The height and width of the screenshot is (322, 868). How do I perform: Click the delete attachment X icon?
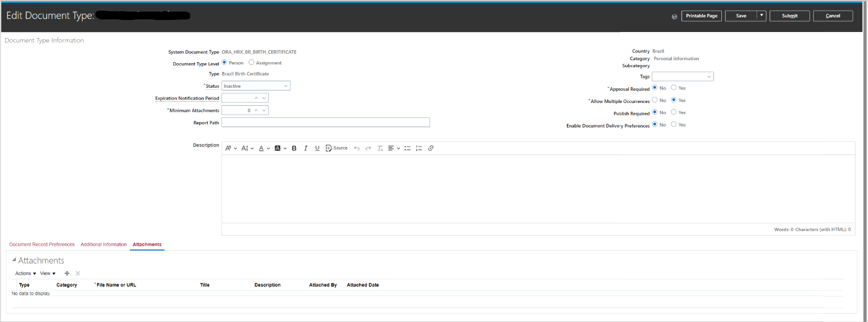coord(78,273)
